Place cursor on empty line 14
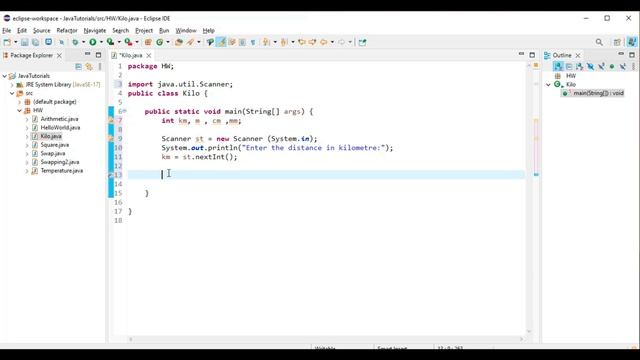640x360 pixels. [x=326, y=184]
